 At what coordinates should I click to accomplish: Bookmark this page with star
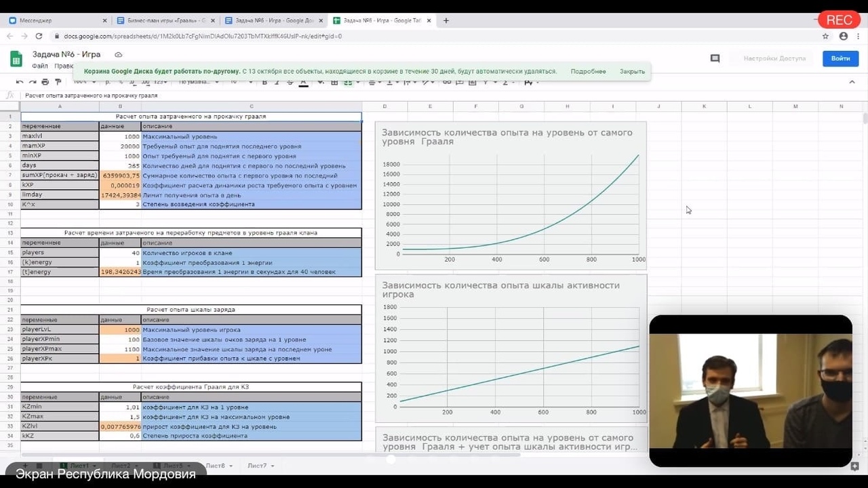tap(825, 37)
